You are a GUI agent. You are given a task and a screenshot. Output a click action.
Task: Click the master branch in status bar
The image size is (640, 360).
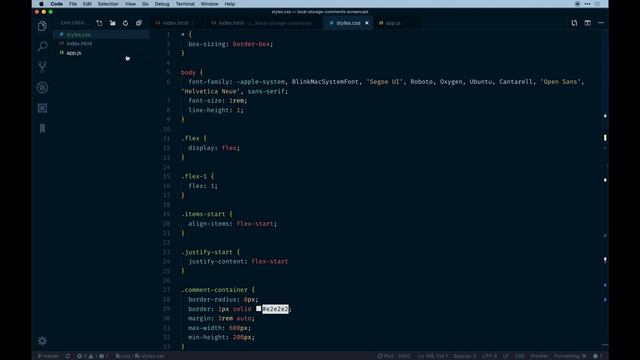[x=48, y=356]
